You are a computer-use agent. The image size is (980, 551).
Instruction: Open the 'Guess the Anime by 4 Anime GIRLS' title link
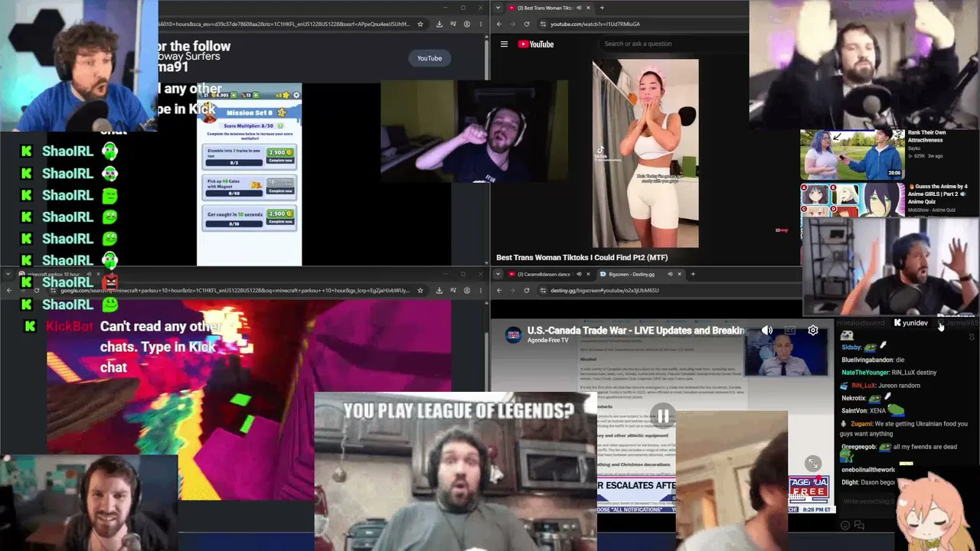[938, 194]
